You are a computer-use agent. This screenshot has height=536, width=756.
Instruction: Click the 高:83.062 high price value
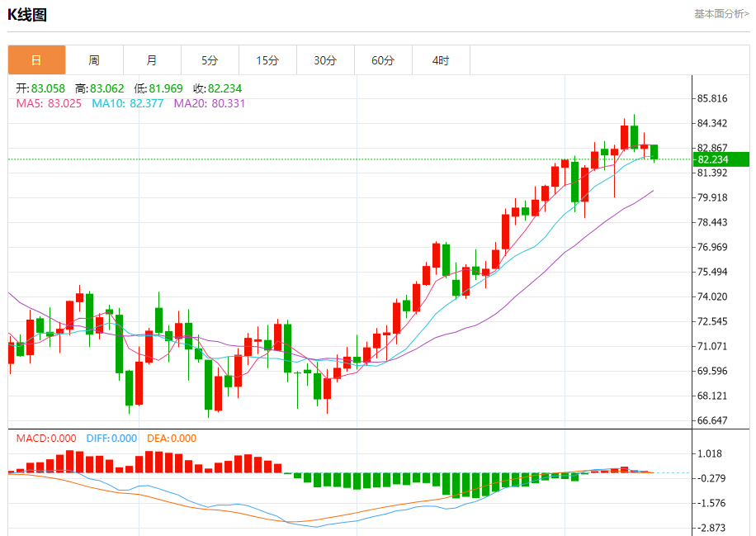(x=100, y=88)
